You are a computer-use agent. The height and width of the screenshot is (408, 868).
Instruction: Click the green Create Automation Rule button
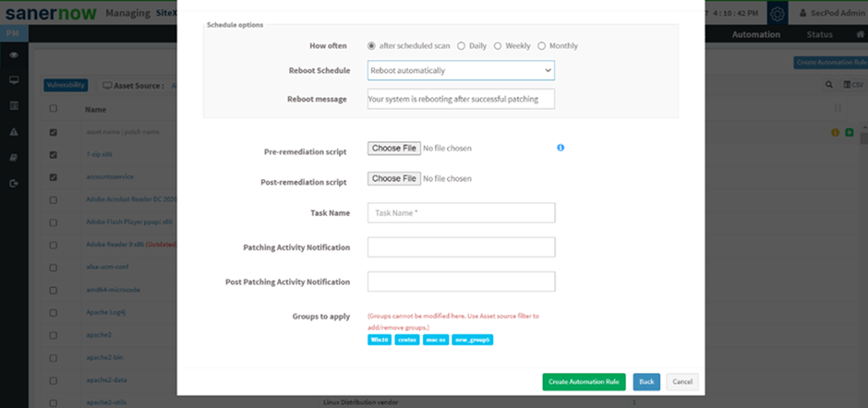point(584,382)
